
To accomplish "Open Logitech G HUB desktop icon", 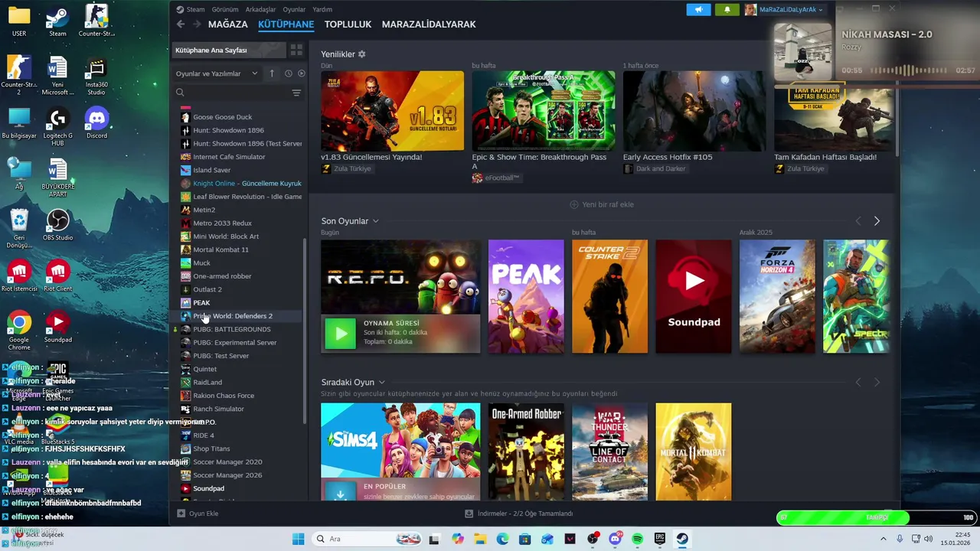I will click(58, 126).
